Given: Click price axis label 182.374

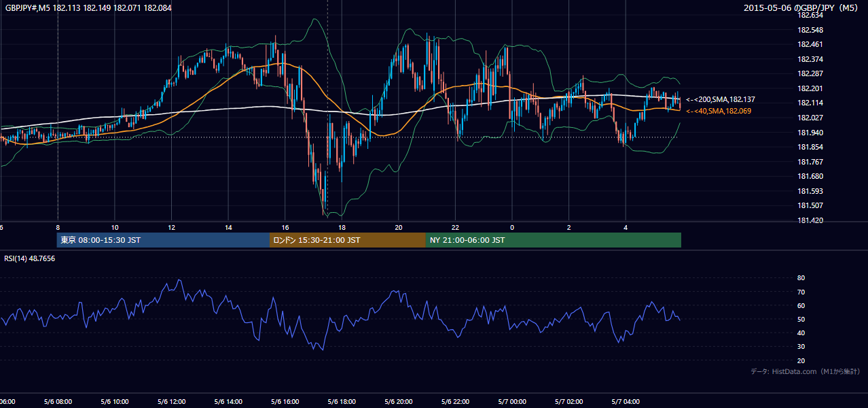Looking at the screenshot, I should (x=809, y=59).
